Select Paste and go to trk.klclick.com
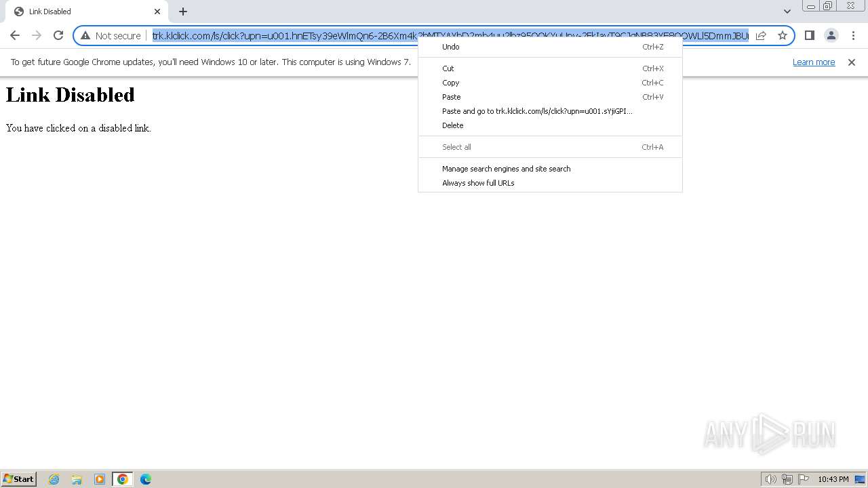868x488 pixels. tap(550, 111)
